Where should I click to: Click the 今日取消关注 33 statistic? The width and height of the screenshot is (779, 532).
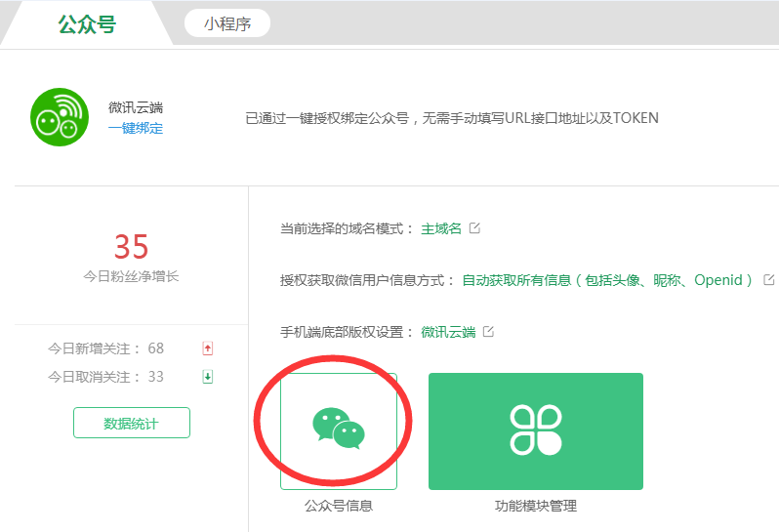pos(106,377)
